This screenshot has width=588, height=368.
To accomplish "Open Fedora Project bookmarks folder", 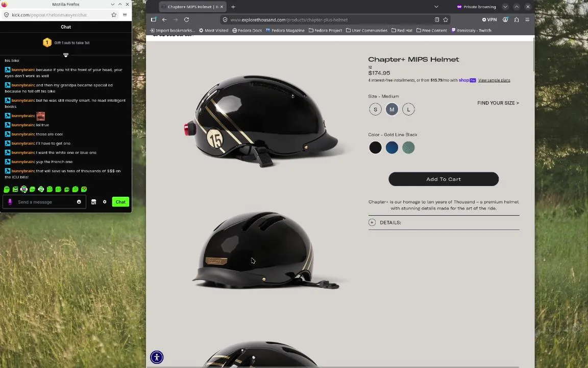I will click(x=325, y=31).
